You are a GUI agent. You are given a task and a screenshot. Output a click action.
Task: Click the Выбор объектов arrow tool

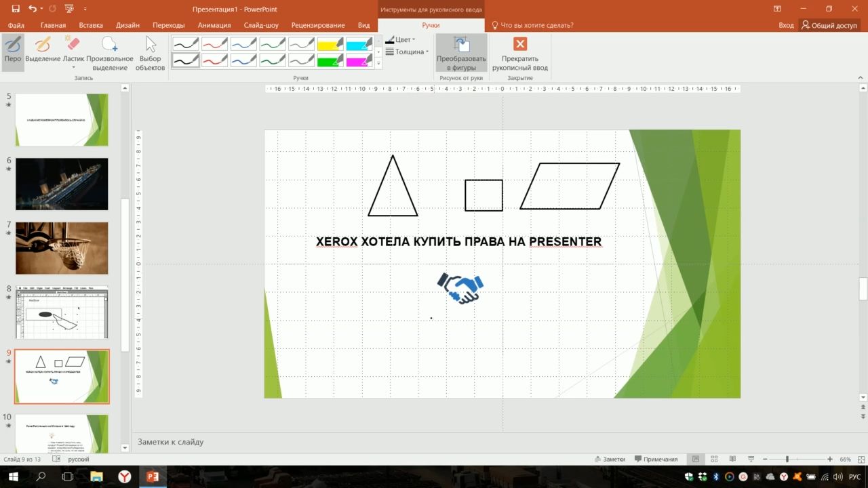click(150, 53)
